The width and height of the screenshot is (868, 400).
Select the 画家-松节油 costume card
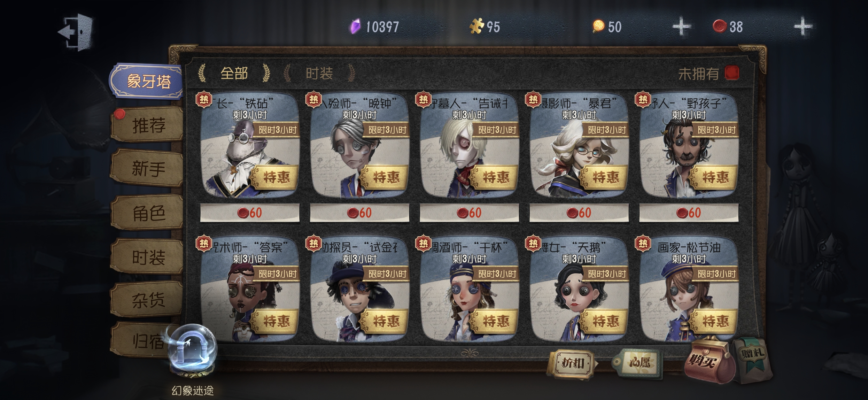pos(689,289)
